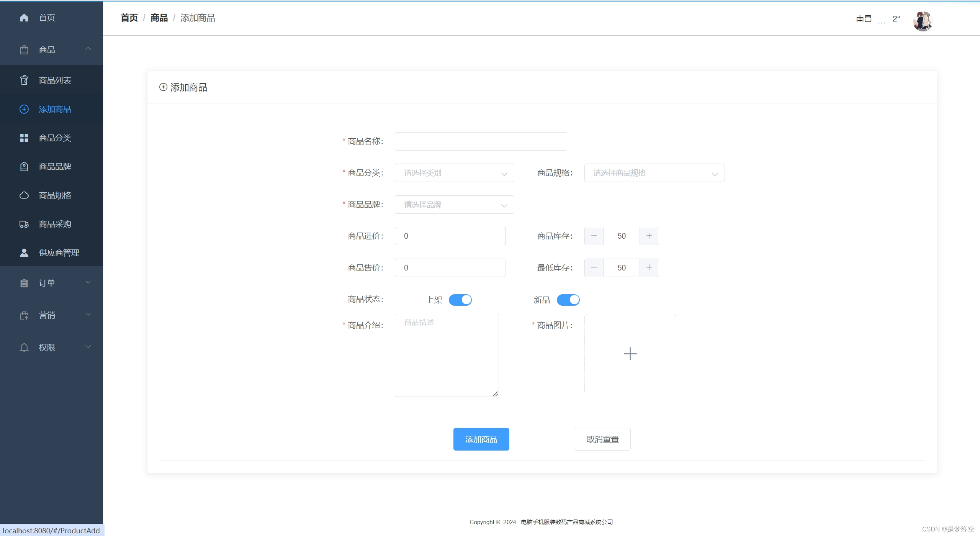Click the circle-plus icon in card title
980x536 pixels.
[x=163, y=87]
